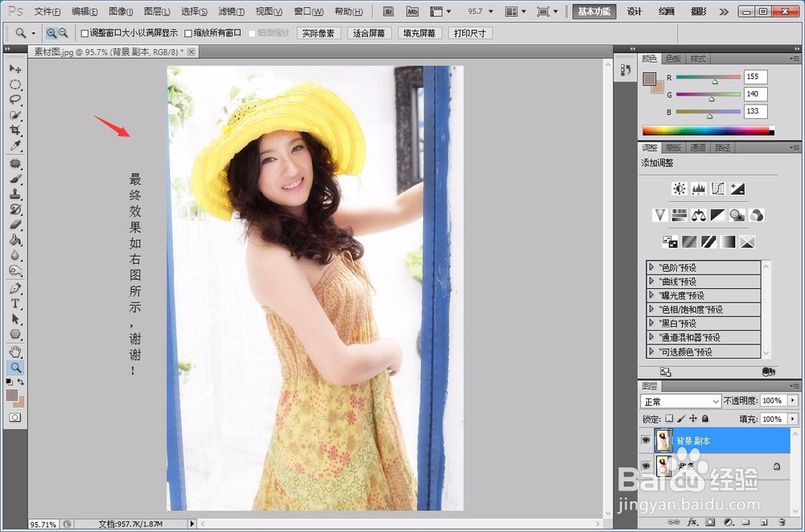The image size is (805, 532).
Task: Switch to the 基本功能 workspace
Action: coord(594,11)
